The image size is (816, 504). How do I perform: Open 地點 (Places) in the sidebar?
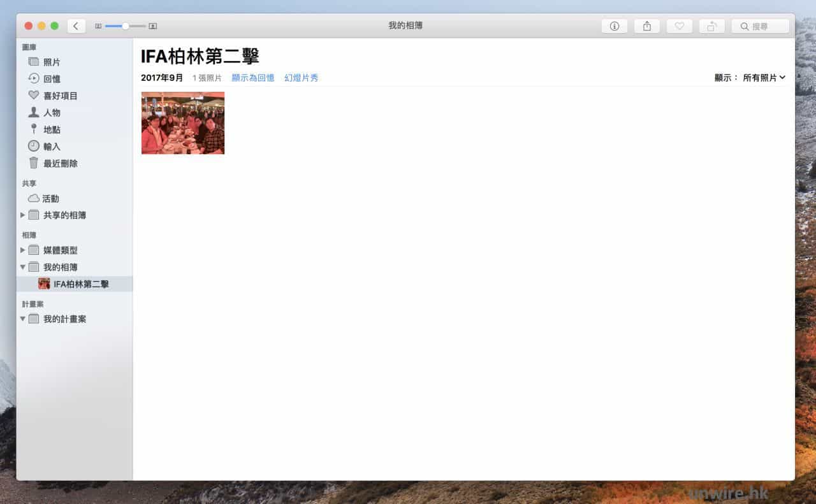[x=52, y=129]
